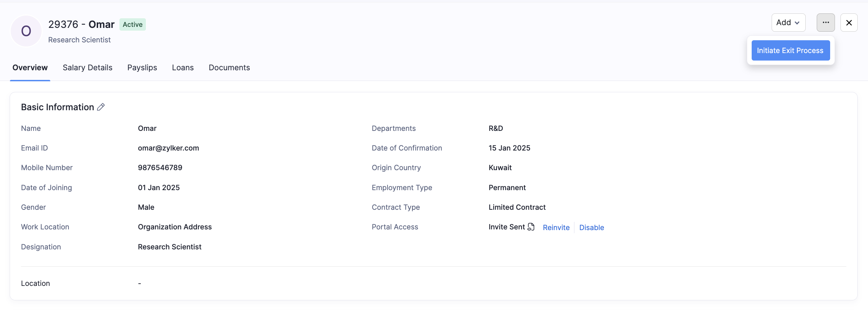Click the email omar@zylker.com
Screen dimensions: 868x310
pyautogui.click(x=168, y=148)
